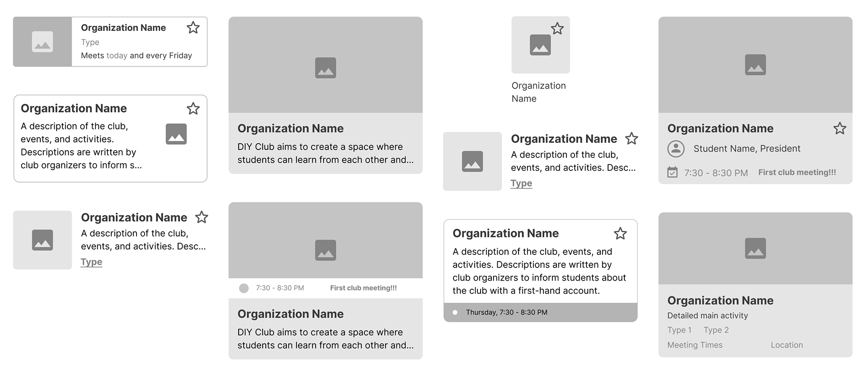868x371 pixels.
Task: Click the Organization Name label under the small square tile
Action: coord(538,92)
